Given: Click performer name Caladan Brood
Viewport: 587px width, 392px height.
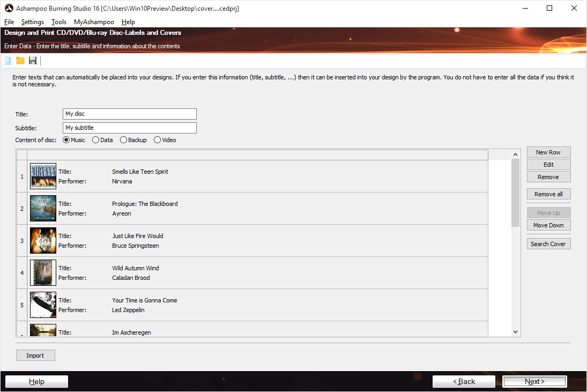Looking at the screenshot, I should point(131,278).
